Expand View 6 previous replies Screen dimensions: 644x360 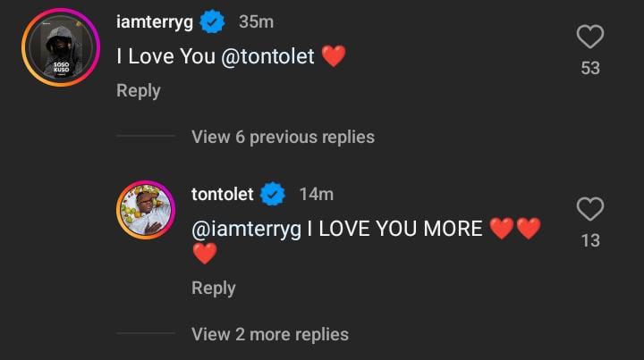pos(283,137)
